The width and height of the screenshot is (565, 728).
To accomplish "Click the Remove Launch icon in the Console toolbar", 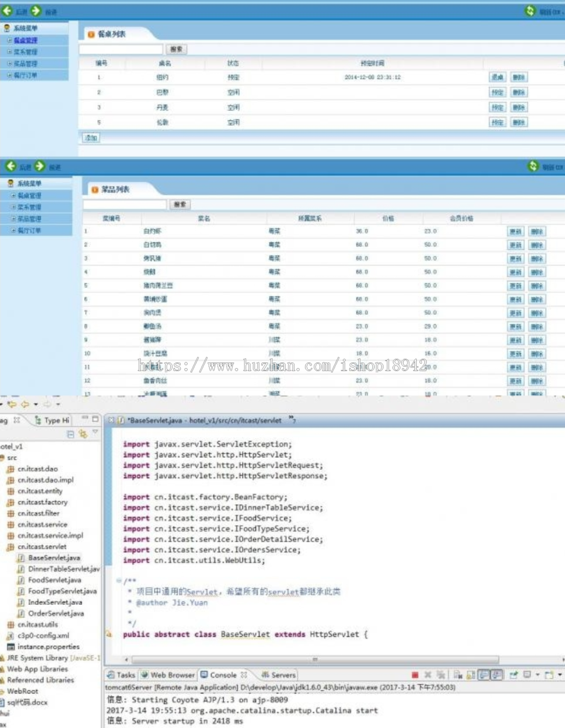I will (427, 674).
